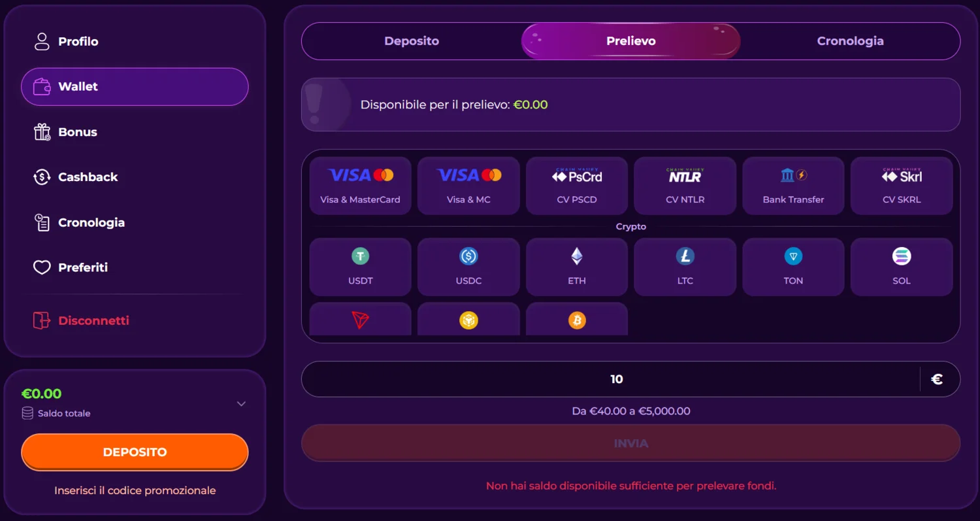The width and height of the screenshot is (980, 521).
Task: Click the Bonus gift box icon
Action: tap(41, 131)
